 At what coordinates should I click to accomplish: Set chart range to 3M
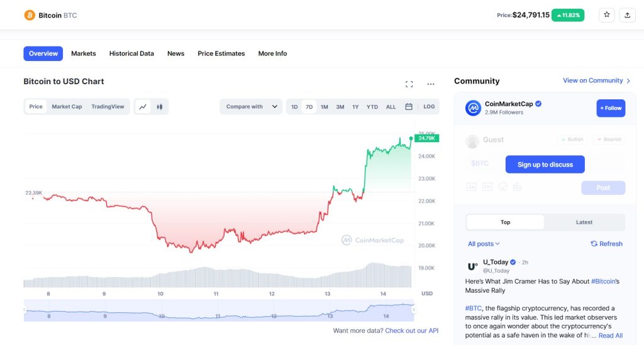(x=340, y=107)
